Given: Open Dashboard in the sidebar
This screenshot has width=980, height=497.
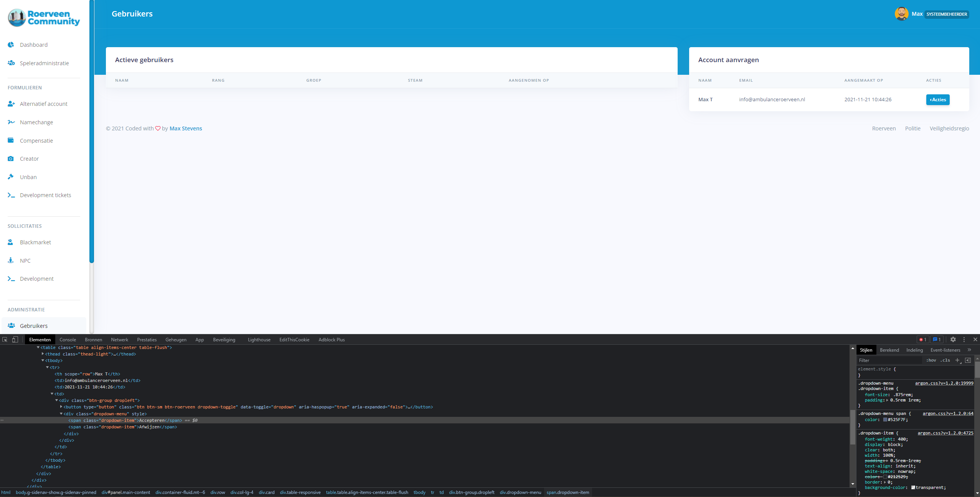Looking at the screenshot, I should point(34,45).
